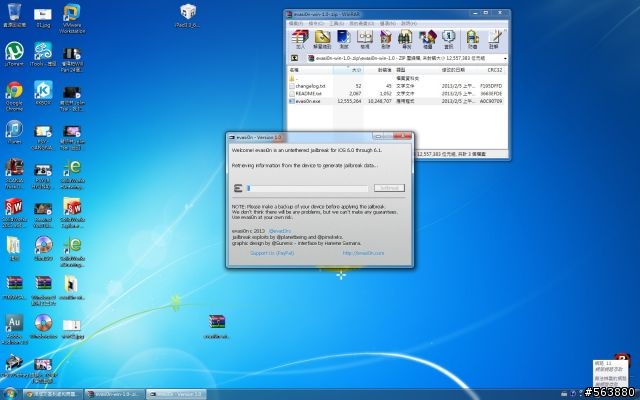Open the http://evasi0n.com link
The height and width of the screenshot is (400, 640).
pos(363,253)
